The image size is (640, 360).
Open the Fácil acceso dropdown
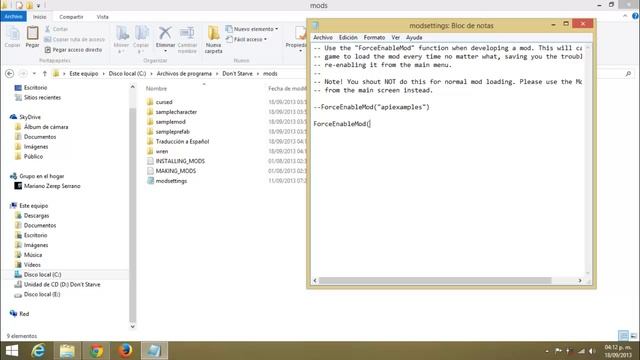click(x=247, y=39)
